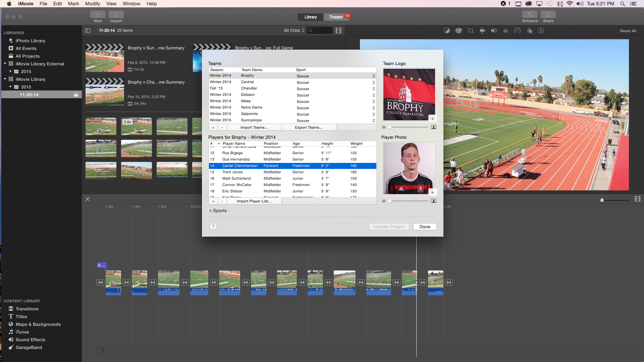This screenshot has width=644, height=362.
Task: Select the Crop tool
Action: tap(470, 30)
